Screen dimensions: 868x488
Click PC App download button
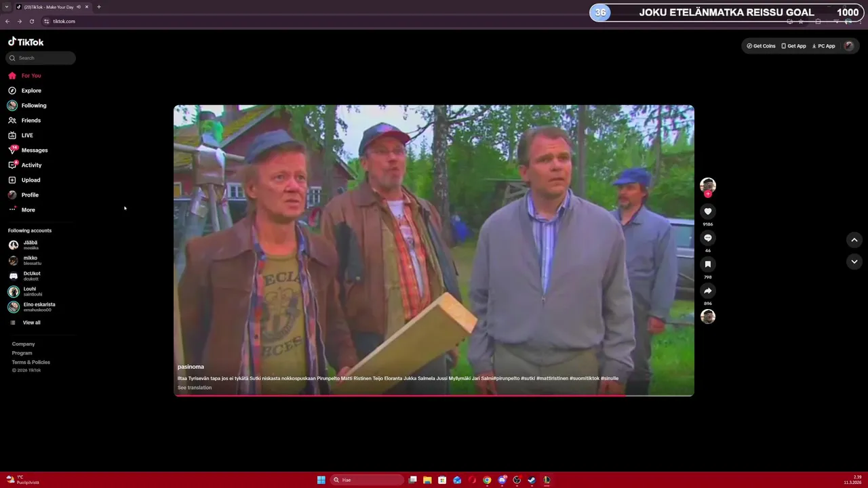pyautogui.click(x=823, y=46)
